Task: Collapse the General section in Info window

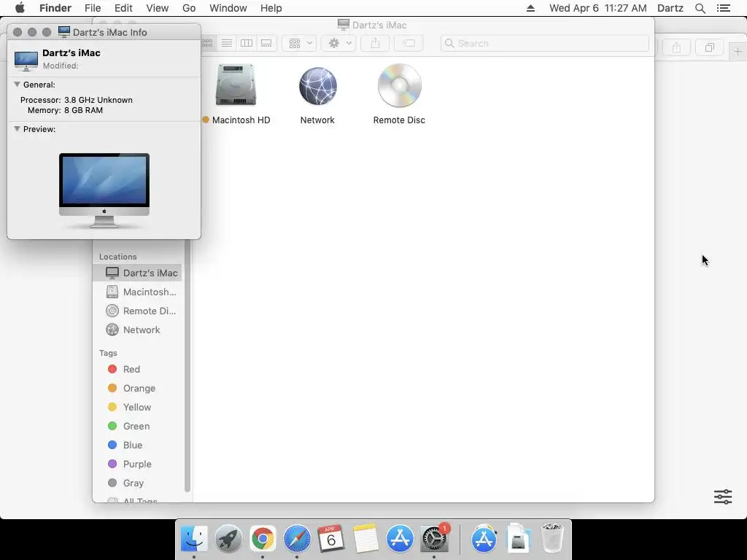Action: click(18, 85)
